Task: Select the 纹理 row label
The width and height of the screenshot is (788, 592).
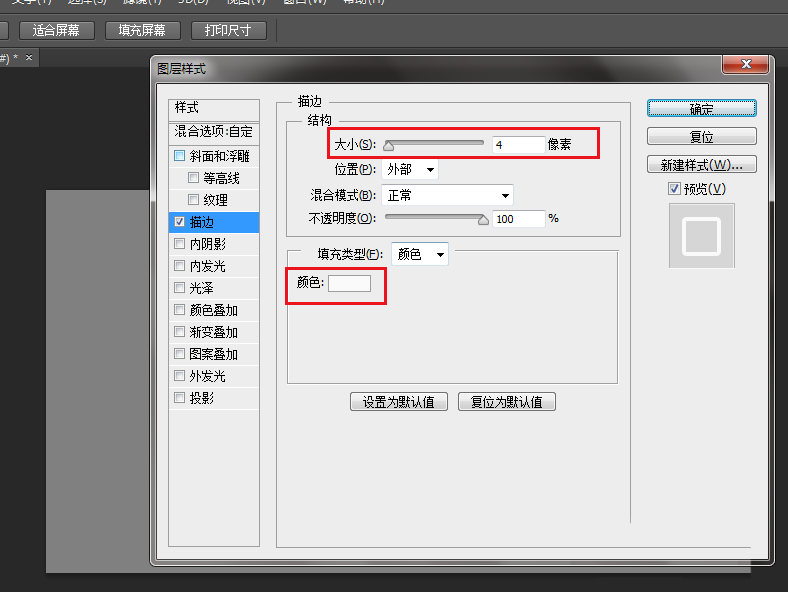Action: 216,200
